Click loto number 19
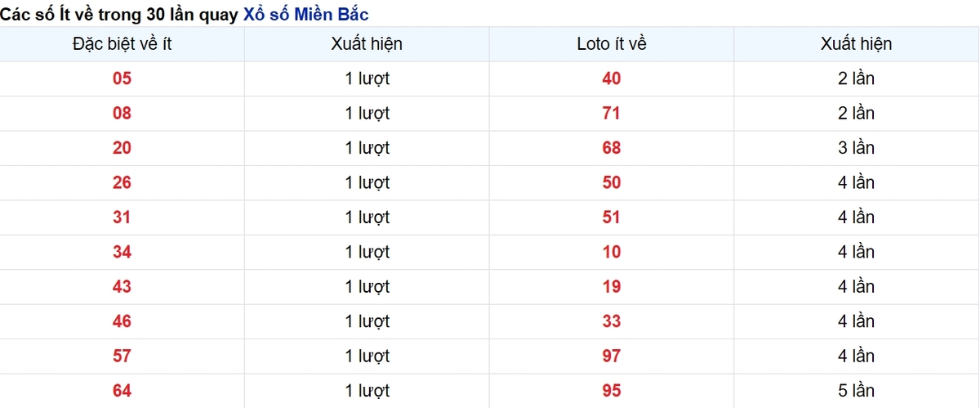Screen dimensions: 980x408 (612, 287)
